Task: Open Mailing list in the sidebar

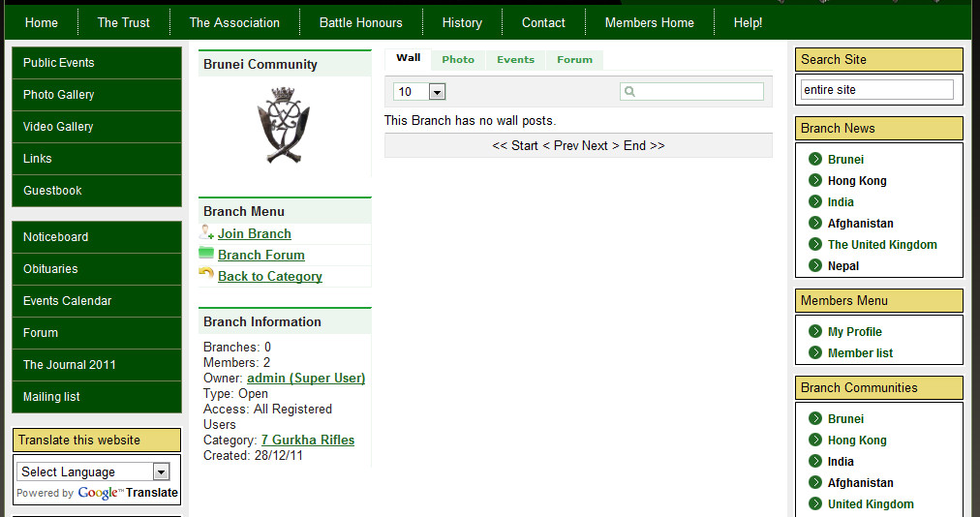Action: 97,396
